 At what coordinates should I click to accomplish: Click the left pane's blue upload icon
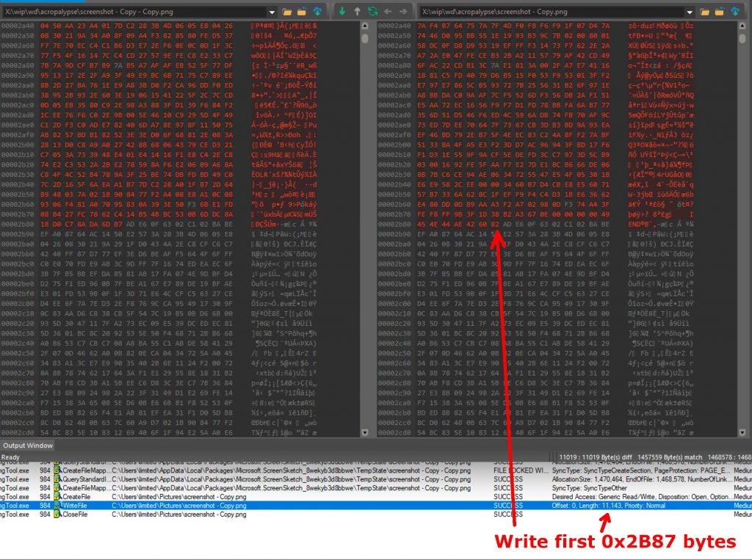[317, 12]
